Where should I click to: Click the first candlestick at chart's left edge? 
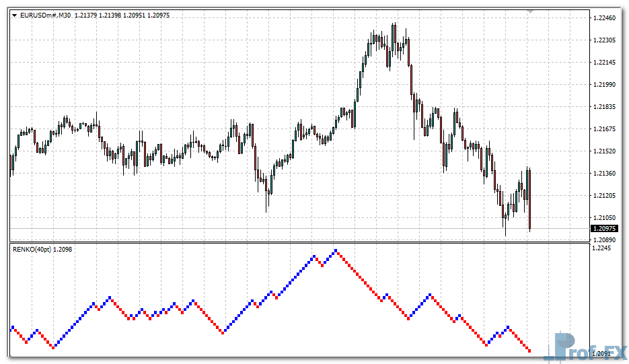pos(11,165)
